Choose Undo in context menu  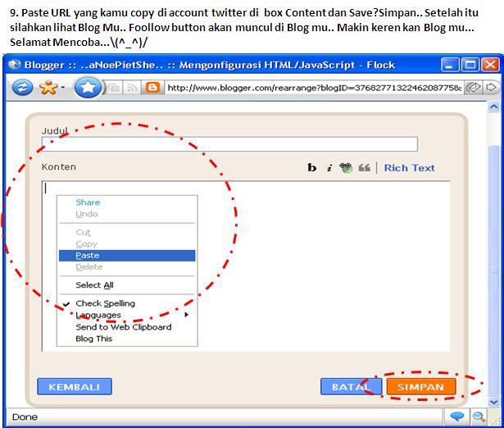(x=127, y=214)
